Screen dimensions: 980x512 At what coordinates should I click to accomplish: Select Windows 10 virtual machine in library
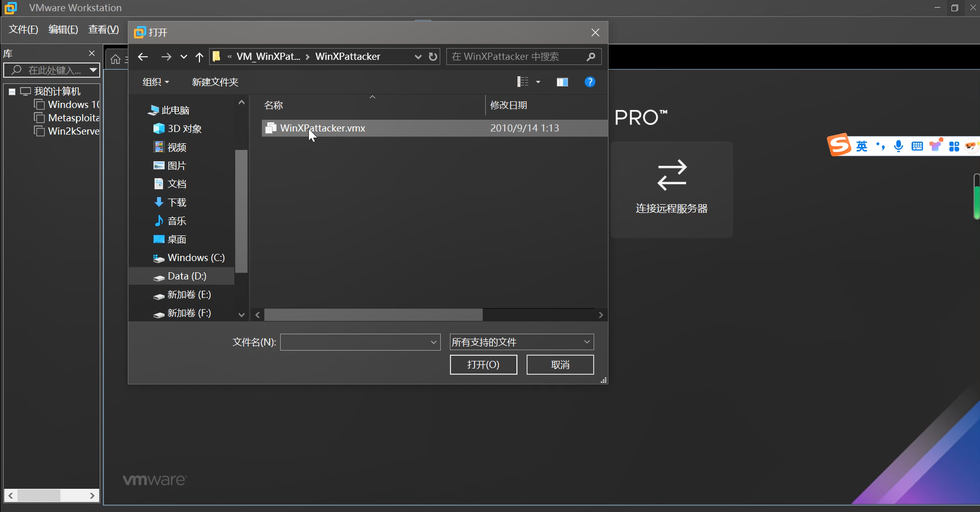click(67, 105)
